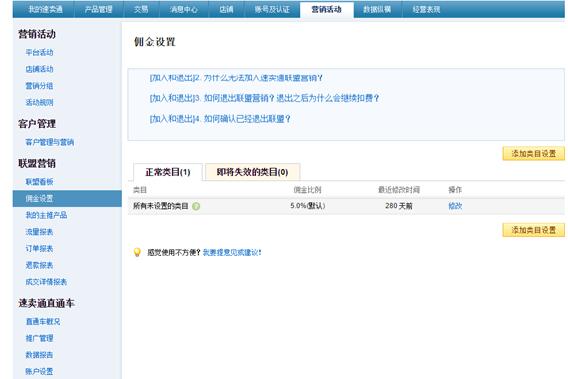Open FAQ link 如何退出联盟营销
Viewport: 568px width, 379px height.
pyautogui.click(x=264, y=98)
